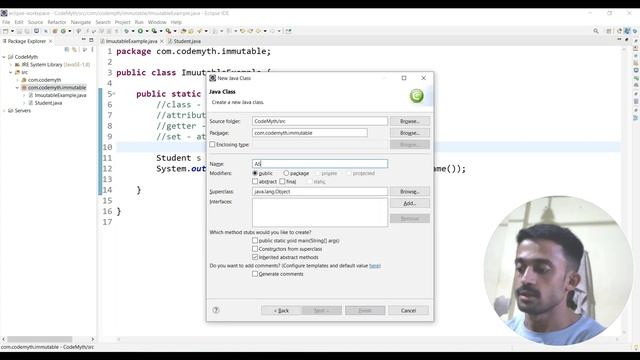Close the ImmutableExample.java editor tab X
The height and width of the screenshot is (360, 640).
click(x=162, y=41)
